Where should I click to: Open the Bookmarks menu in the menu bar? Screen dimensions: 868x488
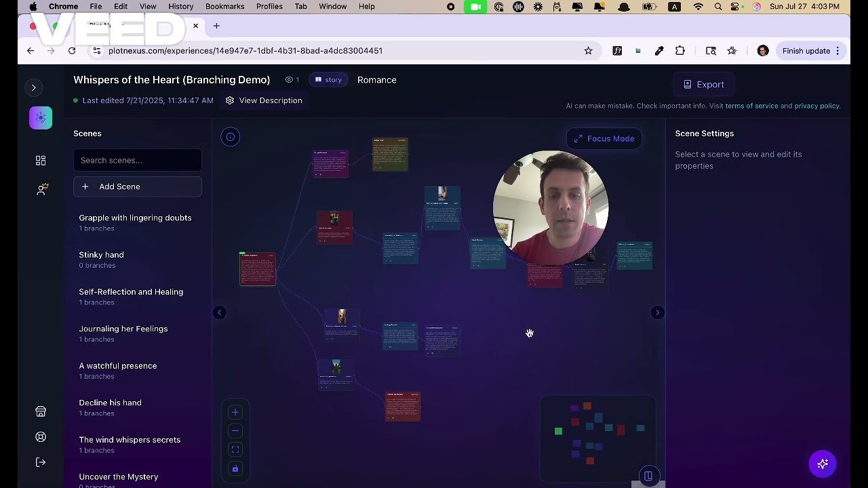(x=224, y=6)
